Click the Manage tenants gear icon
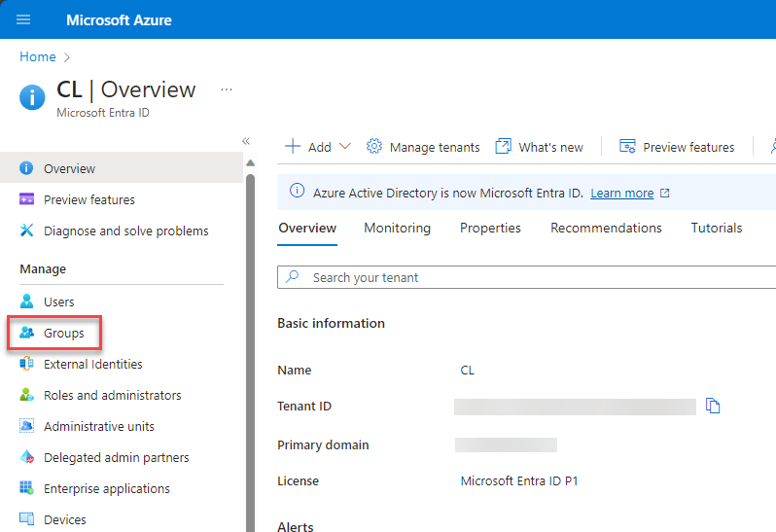Viewport: 776px width, 532px height. (374, 147)
